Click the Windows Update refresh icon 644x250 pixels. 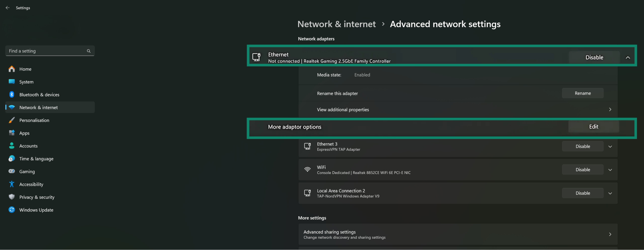[x=12, y=210]
